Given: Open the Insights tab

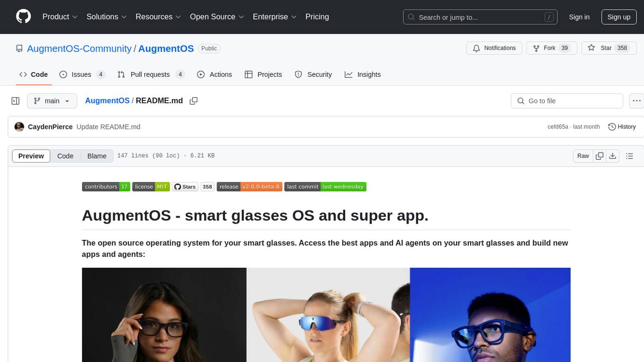Looking at the screenshot, I should coord(363,74).
